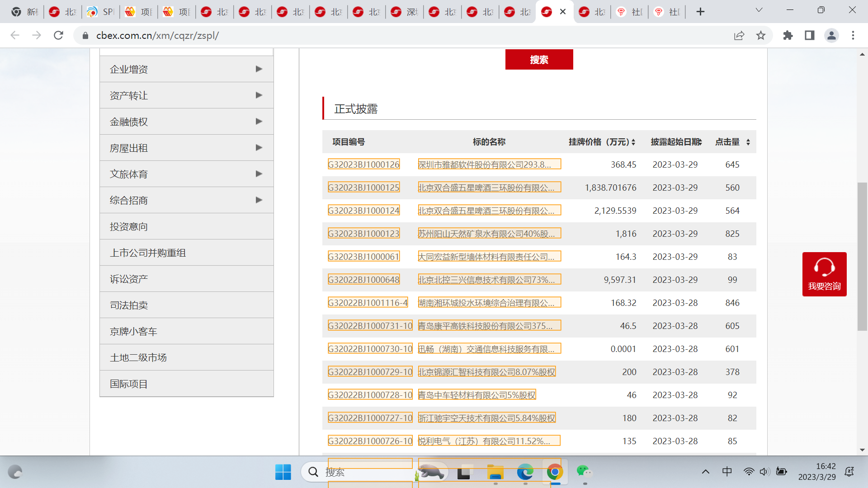Select 司法拍卖 in sidebar
The width and height of the screenshot is (868, 488).
click(x=129, y=305)
